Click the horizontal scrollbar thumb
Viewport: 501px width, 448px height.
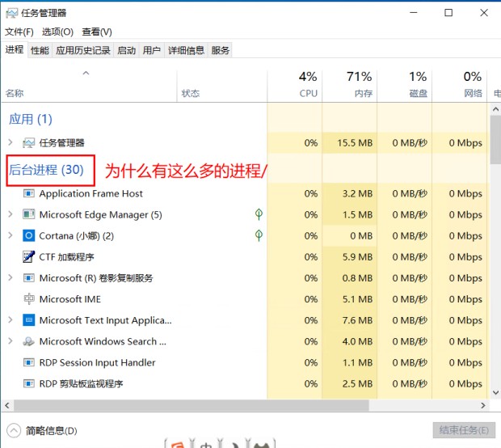(191, 405)
